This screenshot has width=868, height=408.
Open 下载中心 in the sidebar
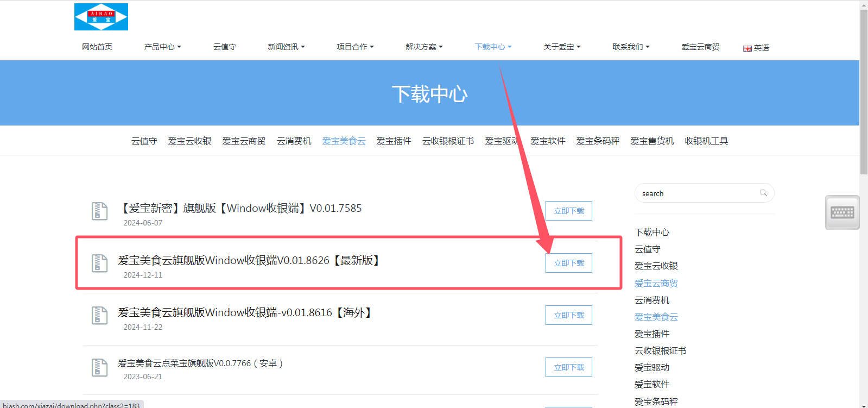tap(652, 232)
